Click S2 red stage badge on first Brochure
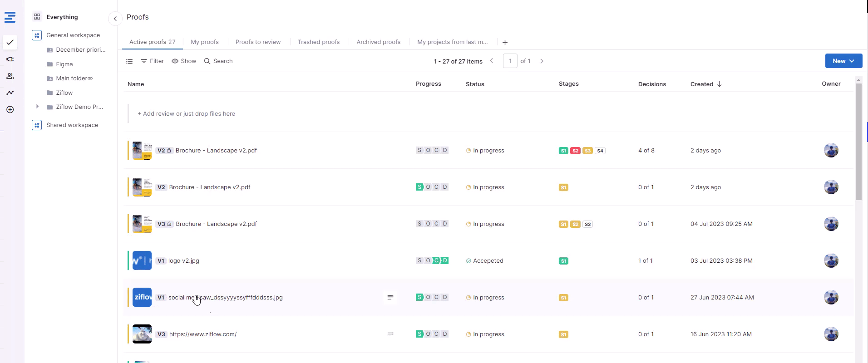The image size is (868, 363). [575, 151]
